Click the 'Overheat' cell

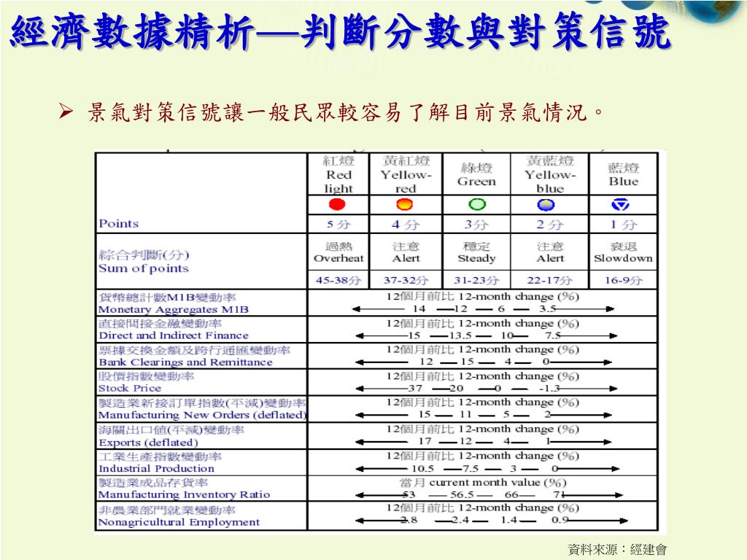338,252
